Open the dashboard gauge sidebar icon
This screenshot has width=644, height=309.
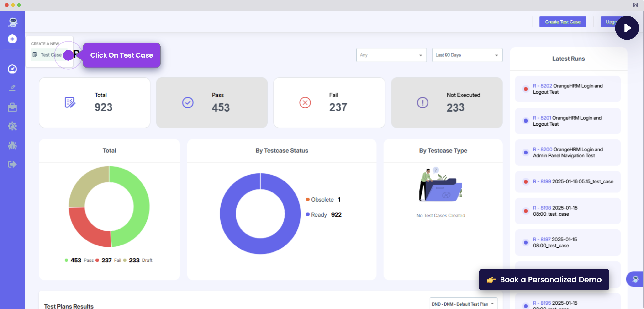tap(12, 69)
